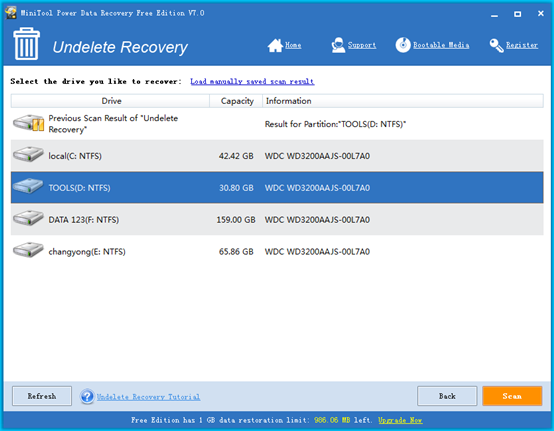Start scanning with the orange Scan button

512,396
